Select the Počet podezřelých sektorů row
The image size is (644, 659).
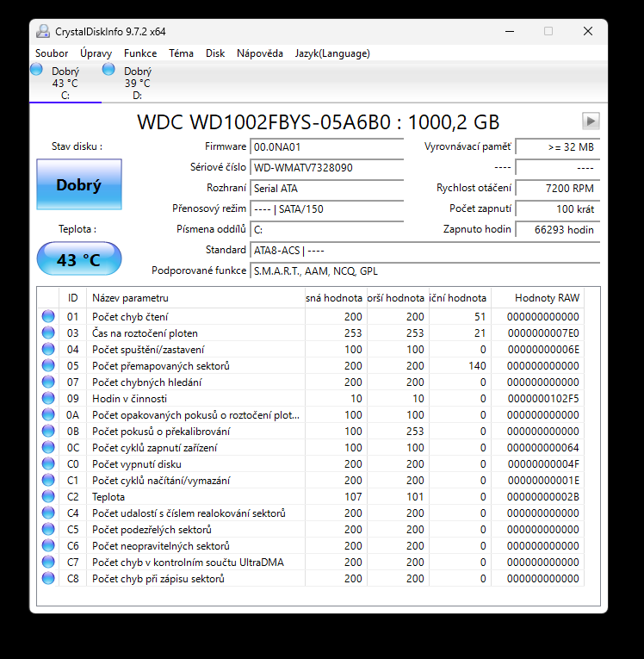coord(311,530)
